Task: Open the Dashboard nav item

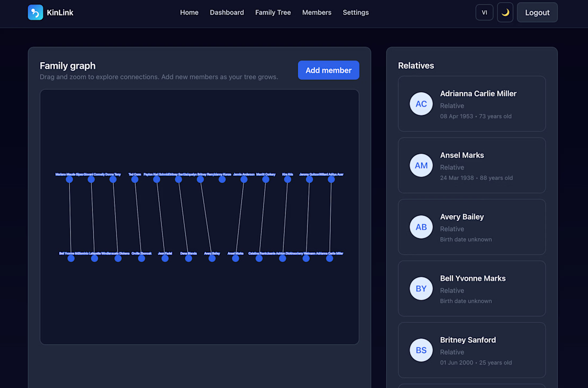Action: click(x=227, y=12)
